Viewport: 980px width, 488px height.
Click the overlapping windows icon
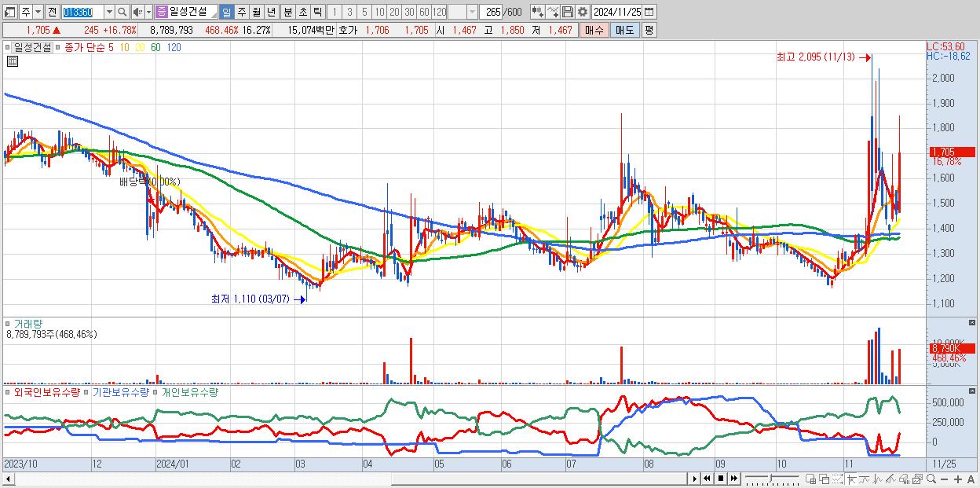pyautogui.click(x=825, y=479)
